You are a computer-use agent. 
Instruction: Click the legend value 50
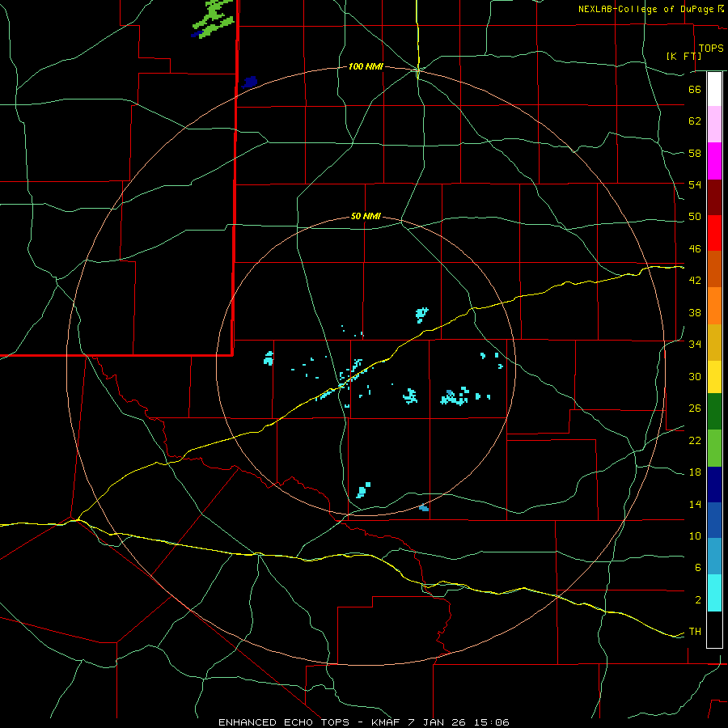(695, 216)
